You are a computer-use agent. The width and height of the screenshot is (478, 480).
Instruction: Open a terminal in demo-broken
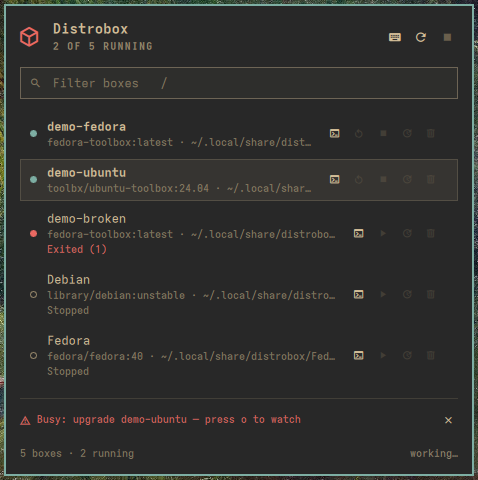[x=359, y=233]
